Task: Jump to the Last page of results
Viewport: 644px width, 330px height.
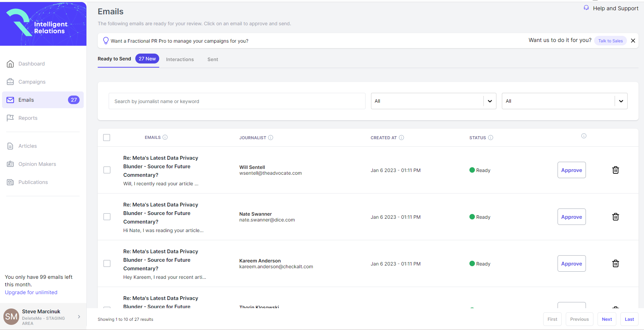Action: pos(629,319)
